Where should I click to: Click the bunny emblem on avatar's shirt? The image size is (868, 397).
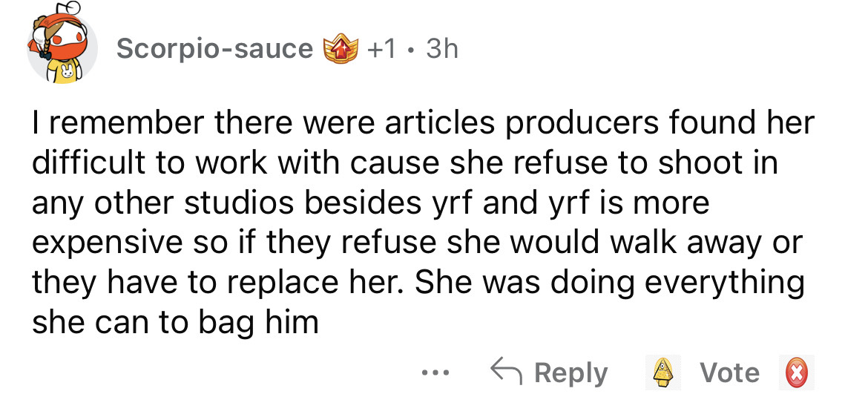(x=69, y=70)
